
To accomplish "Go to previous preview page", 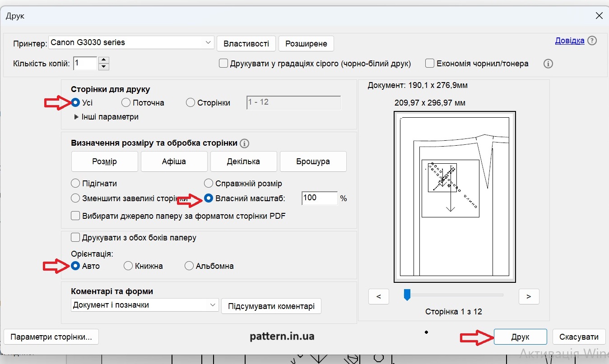I will click(379, 296).
